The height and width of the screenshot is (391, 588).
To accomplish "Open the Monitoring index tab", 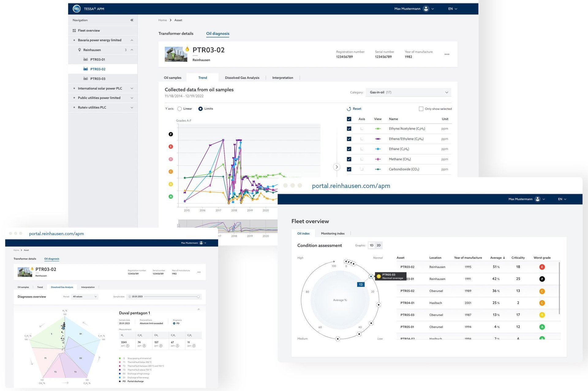I will point(333,234).
